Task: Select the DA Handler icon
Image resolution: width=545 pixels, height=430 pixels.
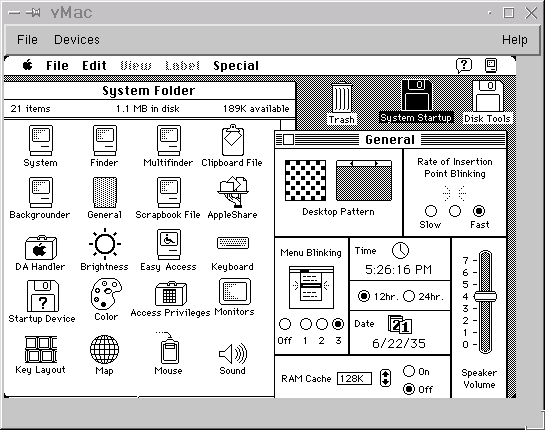Action: 41,248
